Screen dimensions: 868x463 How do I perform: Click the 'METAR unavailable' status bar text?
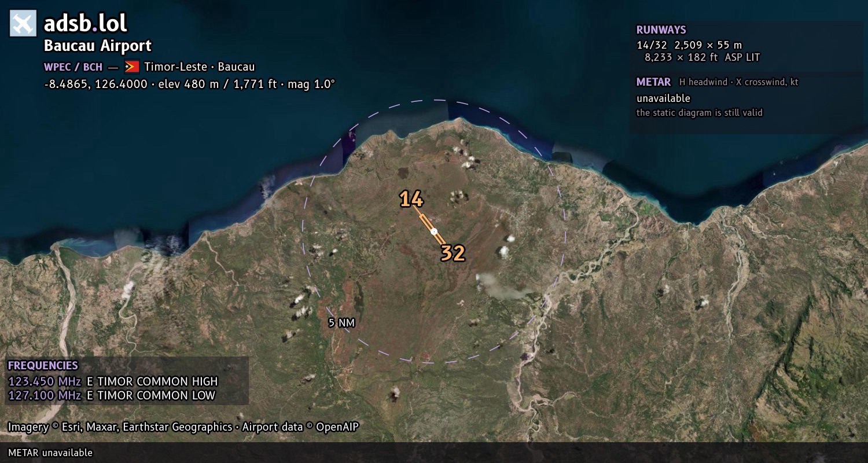(50, 453)
